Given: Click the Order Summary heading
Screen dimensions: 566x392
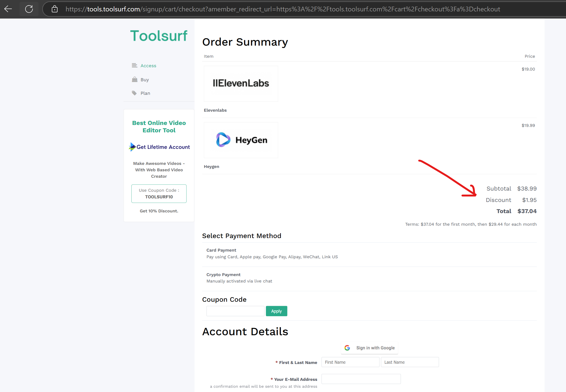Looking at the screenshot, I should coord(245,42).
